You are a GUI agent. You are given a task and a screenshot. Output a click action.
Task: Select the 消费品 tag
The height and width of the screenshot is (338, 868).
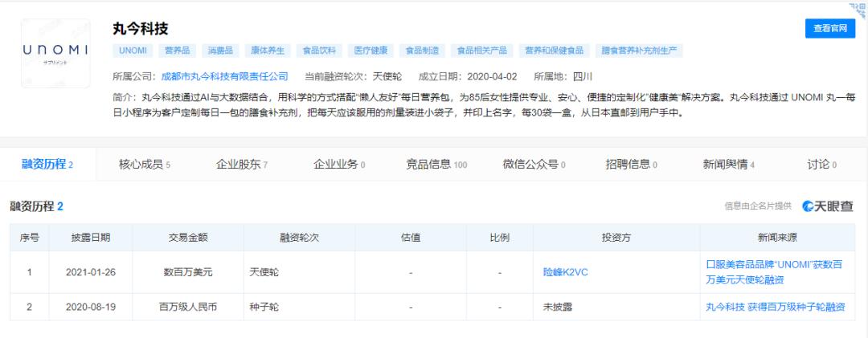point(220,51)
